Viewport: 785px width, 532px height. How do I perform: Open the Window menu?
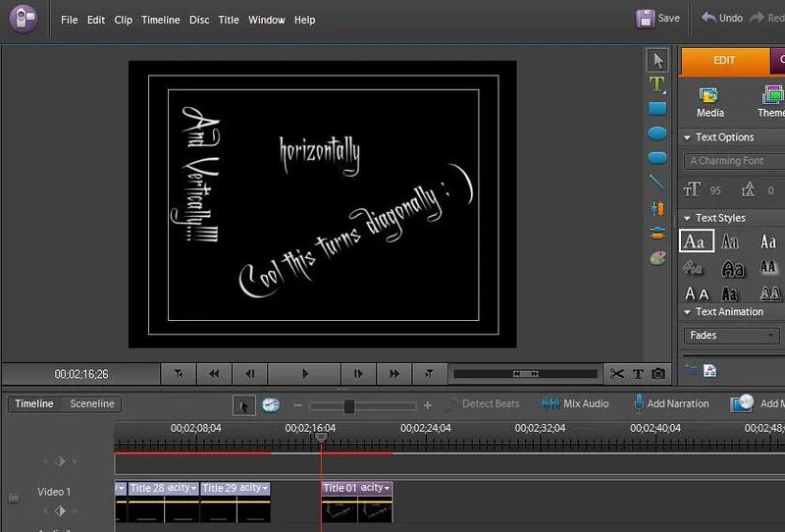[266, 20]
